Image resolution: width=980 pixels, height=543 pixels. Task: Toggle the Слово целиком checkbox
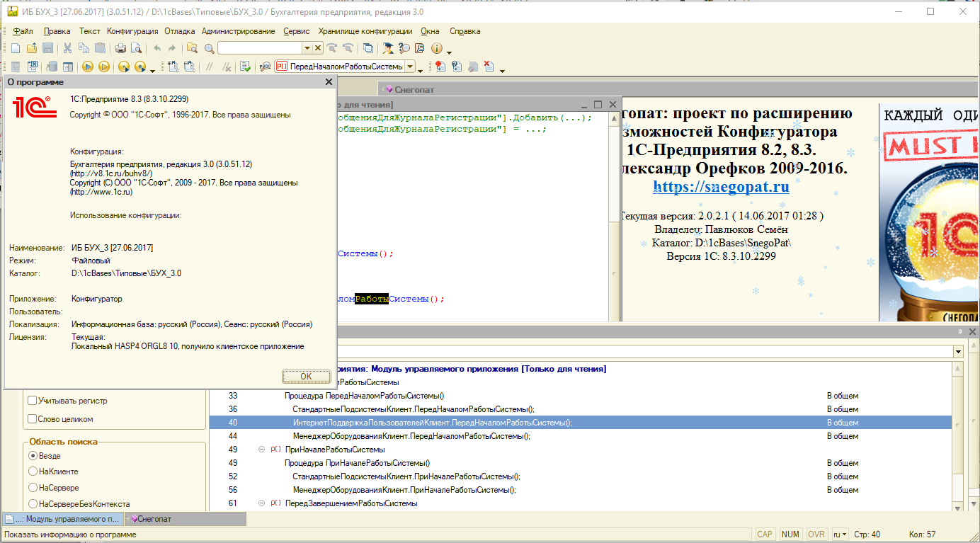pos(32,419)
